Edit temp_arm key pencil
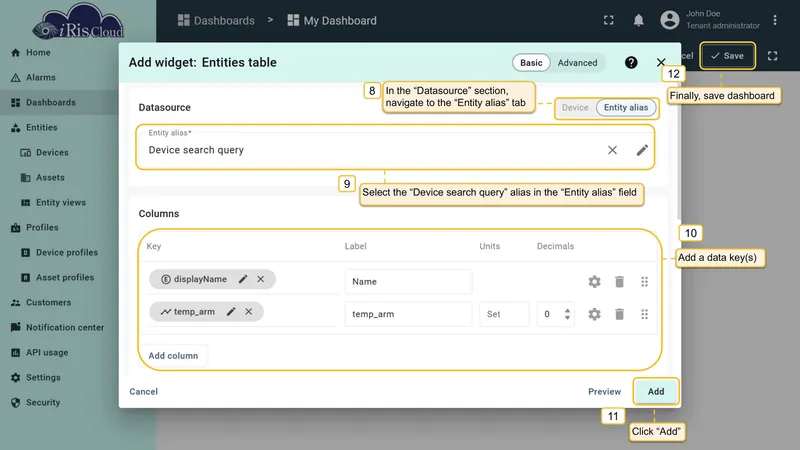The image size is (800, 450). pos(231,312)
